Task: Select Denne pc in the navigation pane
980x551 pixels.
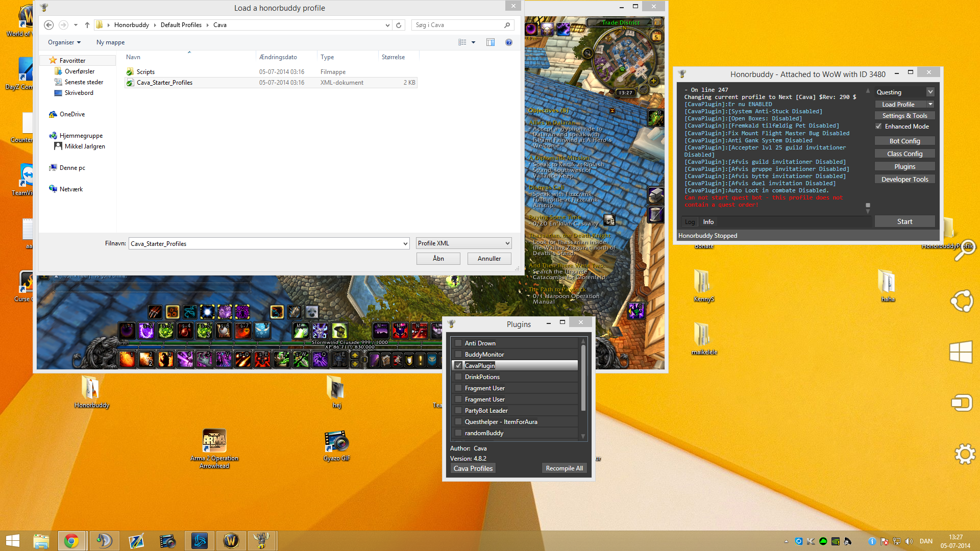Action: (72, 168)
